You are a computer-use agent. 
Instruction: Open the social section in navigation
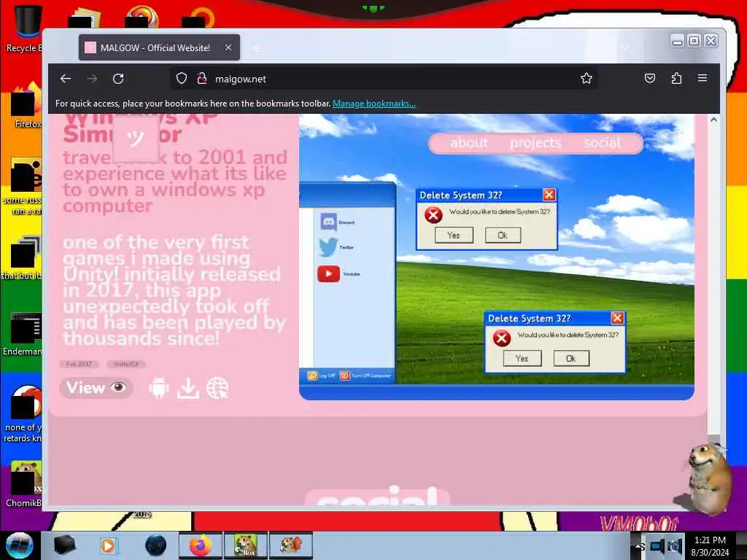[x=602, y=143]
